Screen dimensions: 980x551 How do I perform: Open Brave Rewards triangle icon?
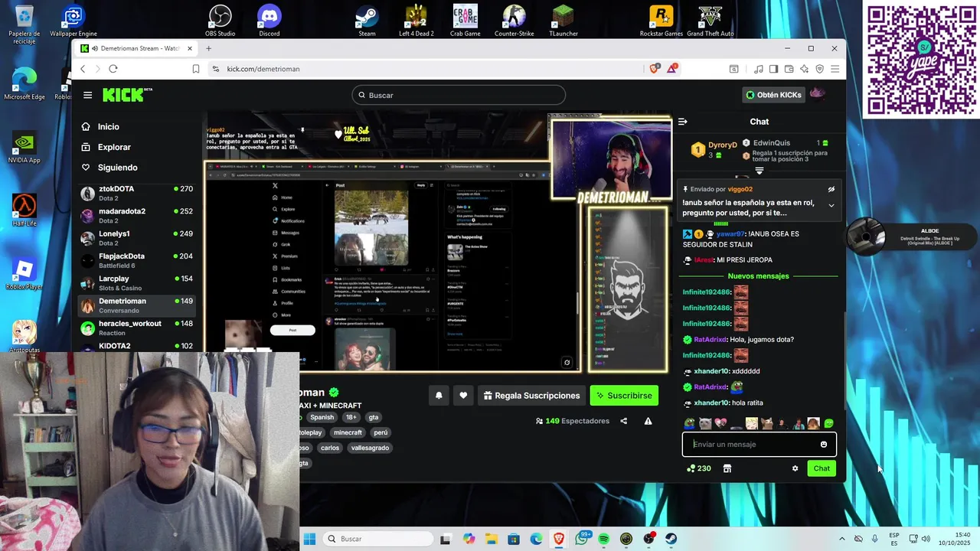672,69
